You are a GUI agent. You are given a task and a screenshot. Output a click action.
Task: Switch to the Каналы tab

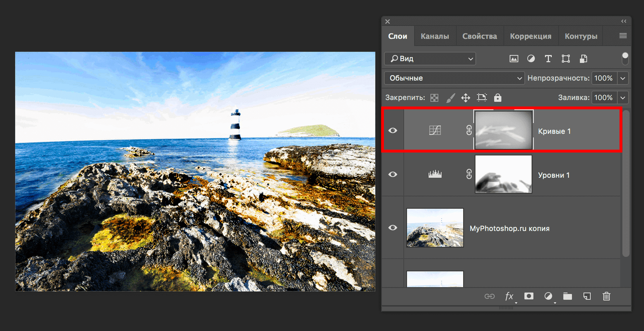tap(435, 36)
